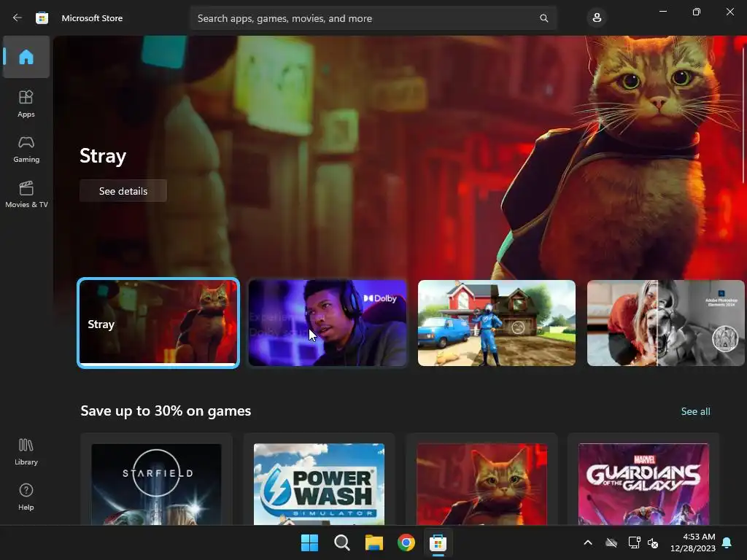Open the Starfield game card
This screenshot has height=560, width=747.
156,480
